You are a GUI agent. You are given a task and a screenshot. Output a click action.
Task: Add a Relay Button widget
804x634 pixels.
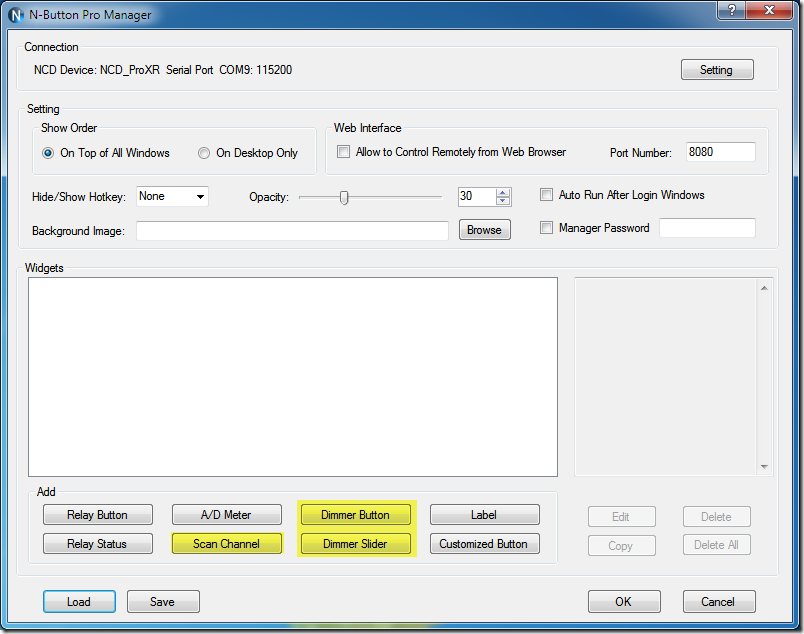[98, 514]
